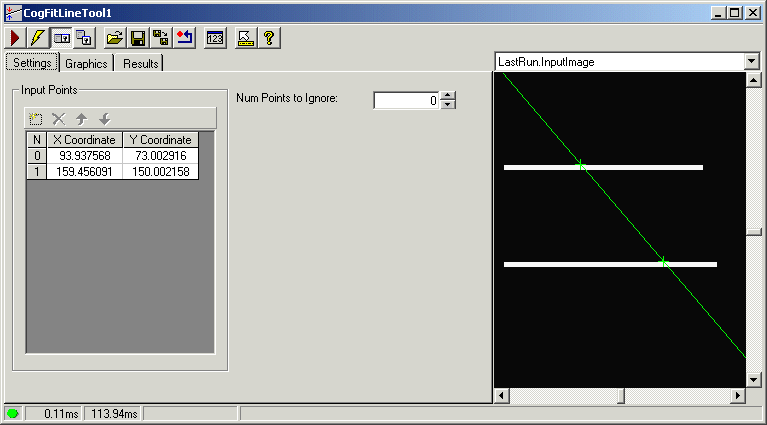Switch to the Results tab
The image size is (767, 425).
coord(140,63)
